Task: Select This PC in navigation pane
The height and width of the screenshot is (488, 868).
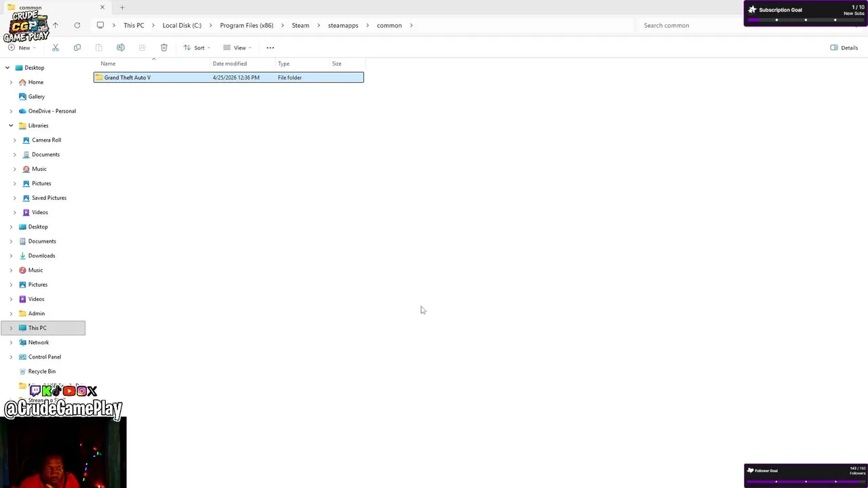Action: [37, 328]
